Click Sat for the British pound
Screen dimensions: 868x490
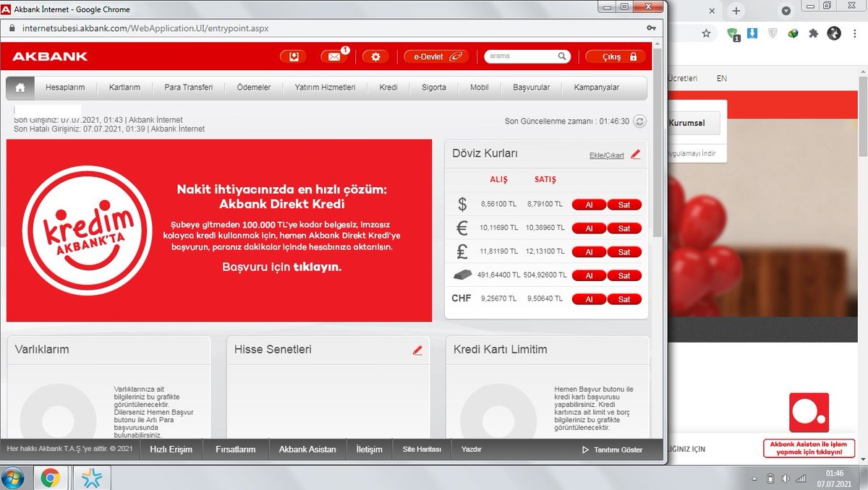(624, 252)
